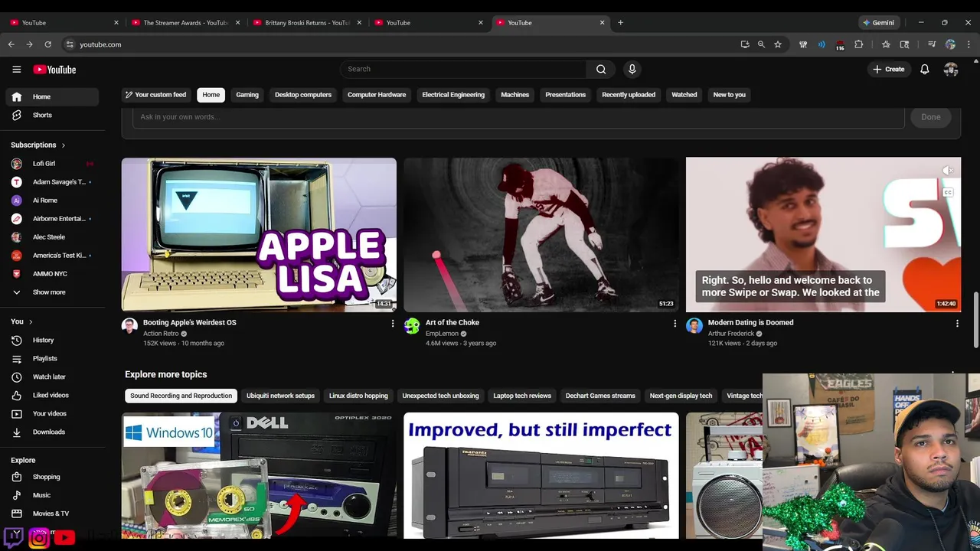The width and height of the screenshot is (980, 551).
Task: Click the YouTube search field
Action: tap(464, 69)
